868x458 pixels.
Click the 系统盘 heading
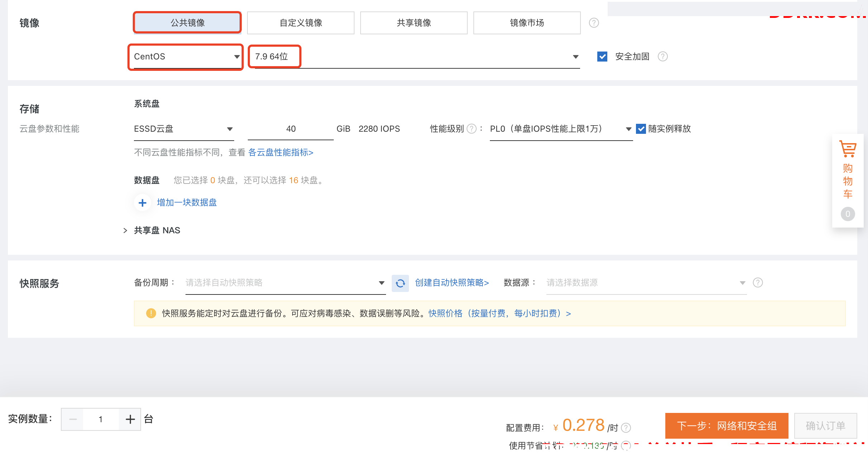tap(147, 104)
